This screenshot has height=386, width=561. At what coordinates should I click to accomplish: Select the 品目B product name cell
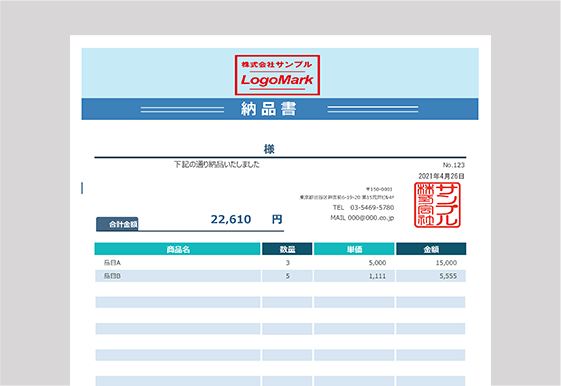(x=177, y=276)
